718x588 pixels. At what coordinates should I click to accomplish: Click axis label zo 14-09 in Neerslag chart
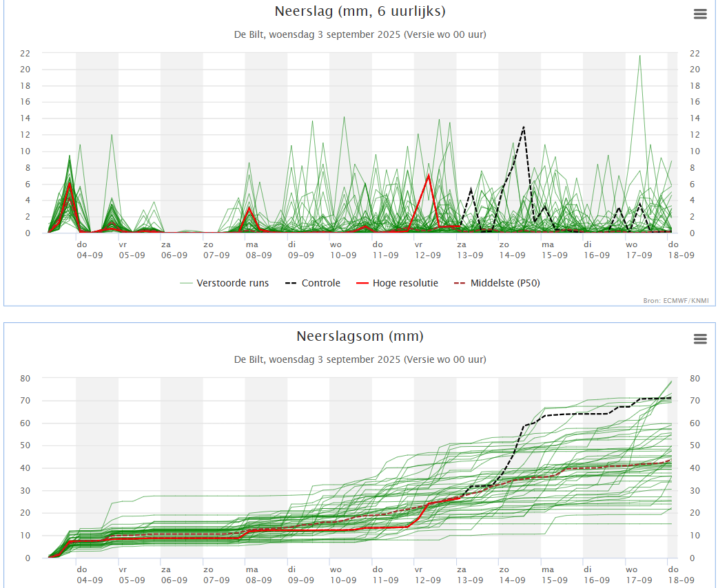pos(512,250)
